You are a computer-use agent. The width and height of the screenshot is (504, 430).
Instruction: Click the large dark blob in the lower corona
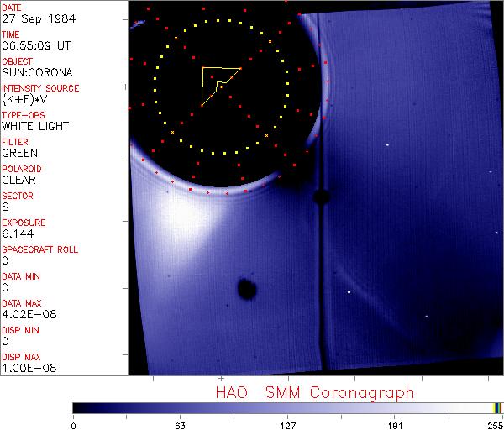tap(246, 289)
